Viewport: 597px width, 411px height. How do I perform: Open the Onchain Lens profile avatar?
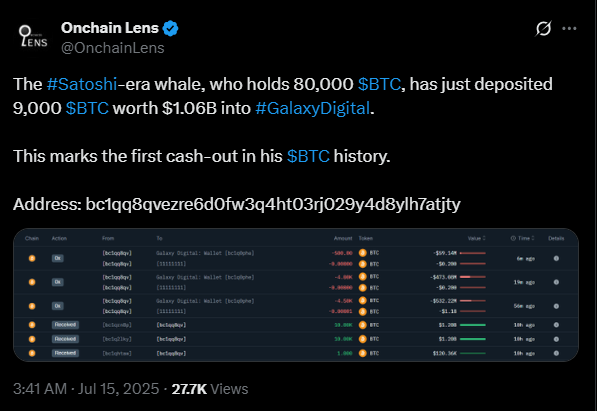point(33,37)
